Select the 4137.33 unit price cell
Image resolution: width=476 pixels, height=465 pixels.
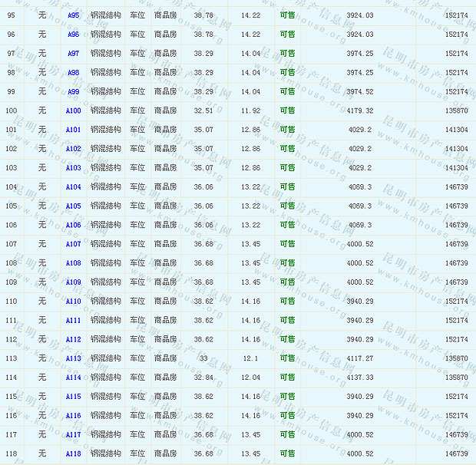tap(359, 378)
